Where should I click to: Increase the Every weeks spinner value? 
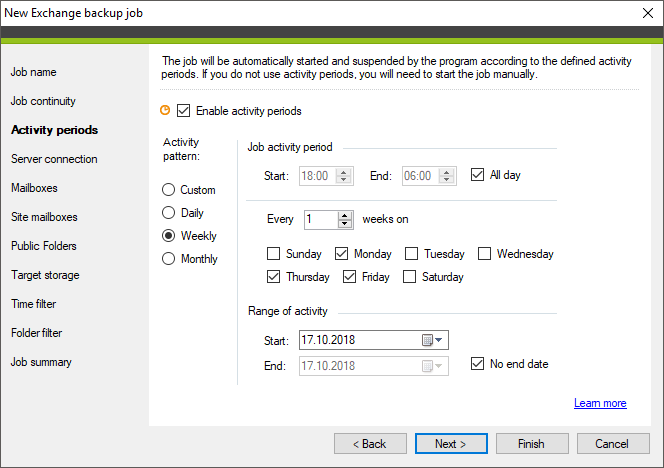(345, 216)
